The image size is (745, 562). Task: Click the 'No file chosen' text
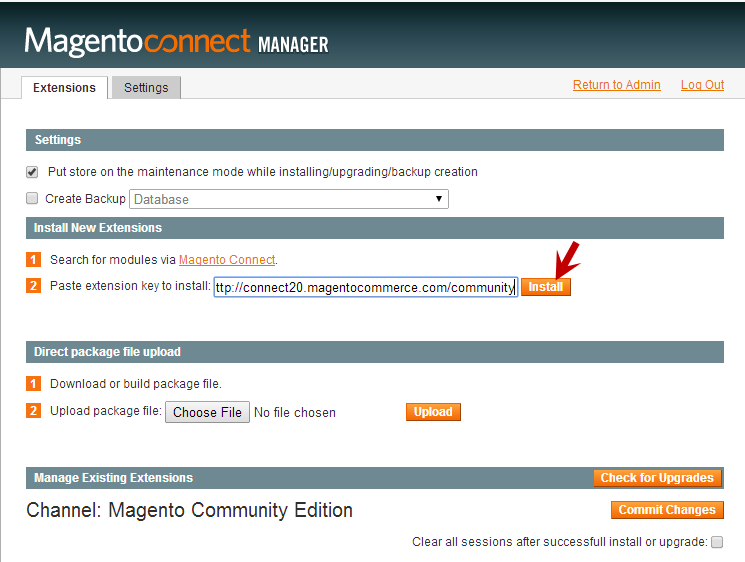click(295, 412)
